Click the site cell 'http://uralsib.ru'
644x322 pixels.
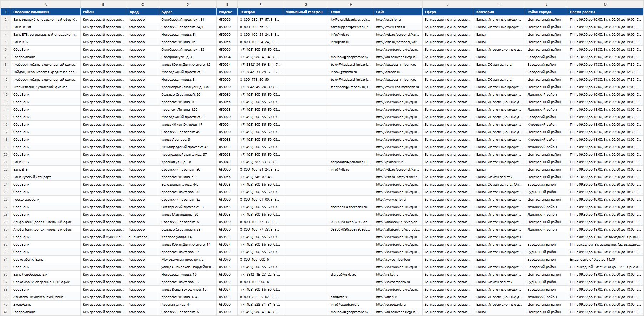[x=398, y=20]
